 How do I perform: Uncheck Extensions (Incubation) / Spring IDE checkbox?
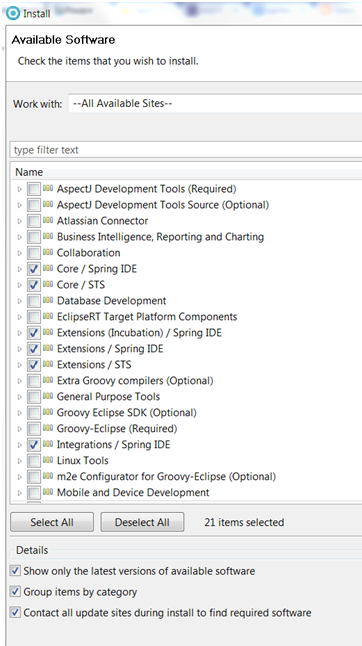(x=34, y=333)
